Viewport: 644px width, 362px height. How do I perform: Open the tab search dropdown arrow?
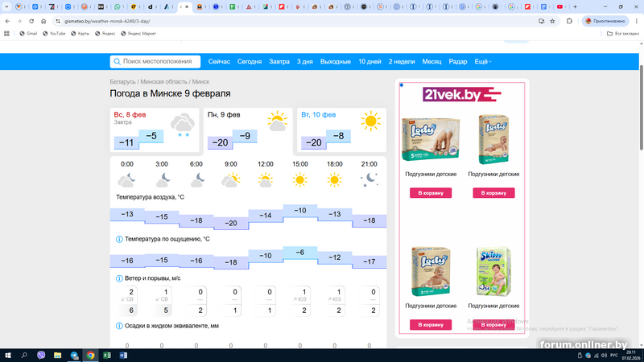pyautogui.click(x=6, y=6)
